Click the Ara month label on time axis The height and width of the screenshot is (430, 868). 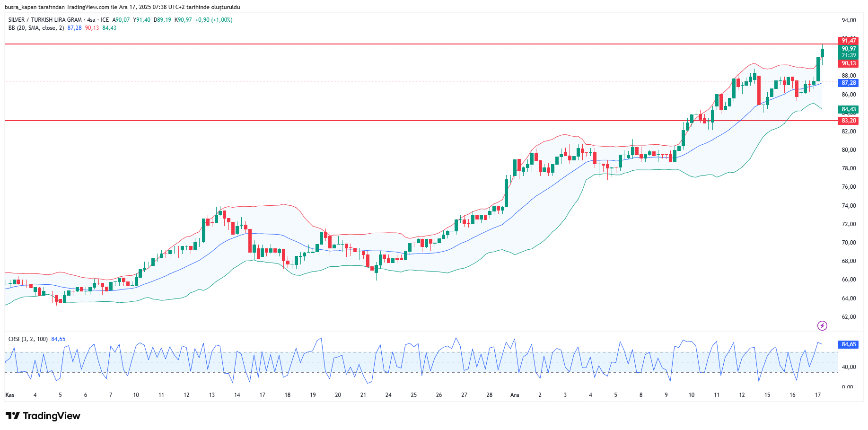coord(515,395)
